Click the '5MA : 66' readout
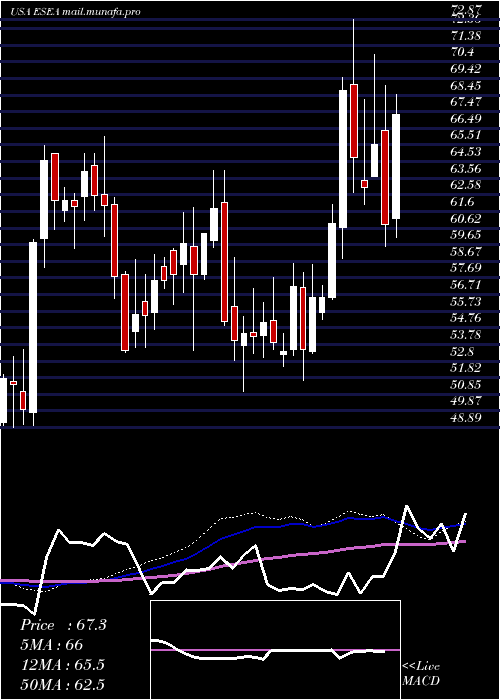500x700 pixels. 51,645
